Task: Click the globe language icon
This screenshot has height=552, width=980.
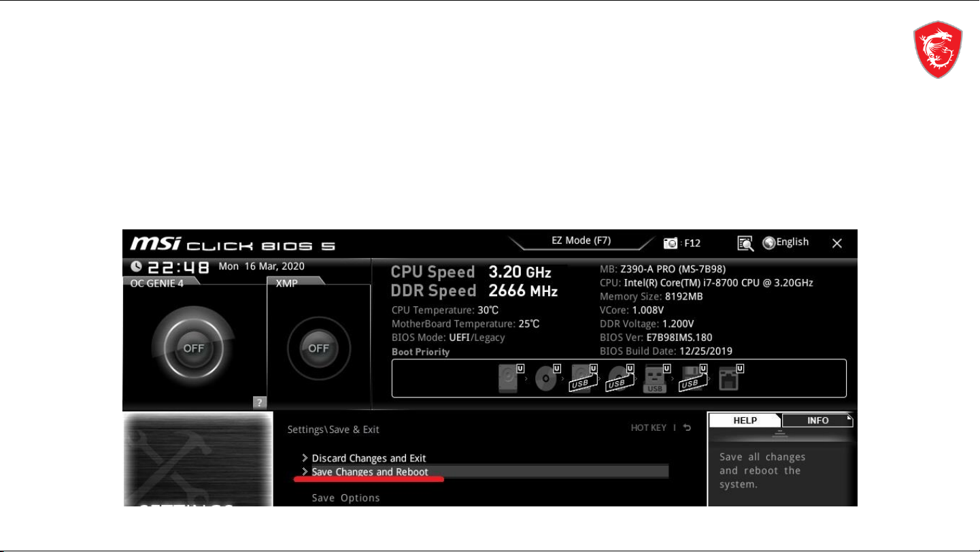Action: pos(769,243)
